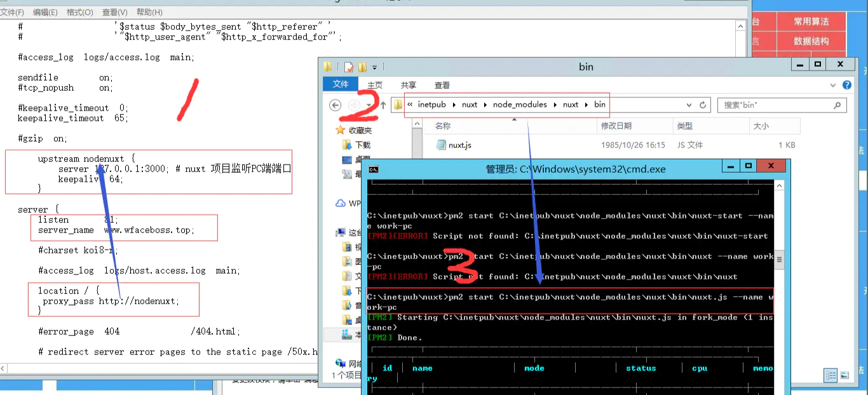Click the New Folder quick access icon
The width and height of the screenshot is (868, 395).
(x=362, y=67)
